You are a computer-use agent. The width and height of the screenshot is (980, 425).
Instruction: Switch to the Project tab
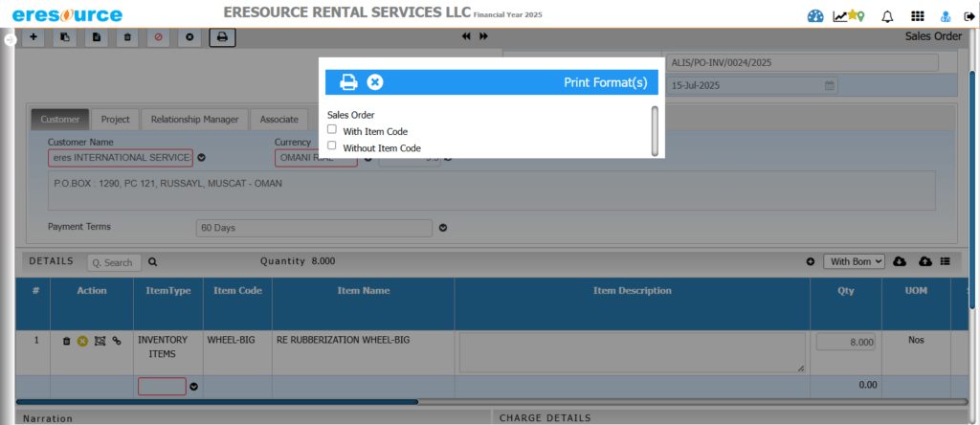(115, 120)
